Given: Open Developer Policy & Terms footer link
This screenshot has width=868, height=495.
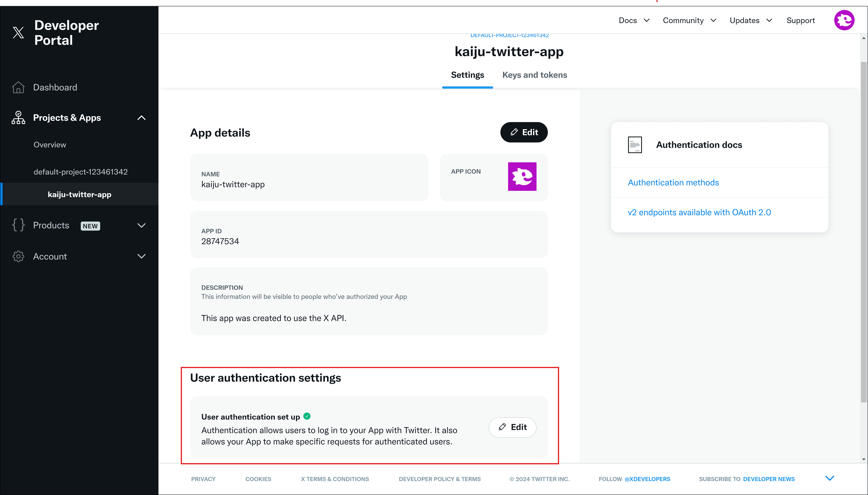Looking at the screenshot, I should (440, 479).
